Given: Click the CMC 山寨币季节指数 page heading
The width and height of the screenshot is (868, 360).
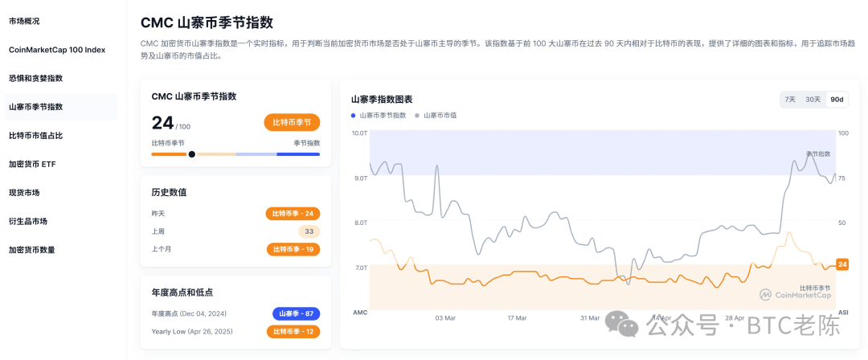Looking at the screenshot, I should click(x=207, y=22).
